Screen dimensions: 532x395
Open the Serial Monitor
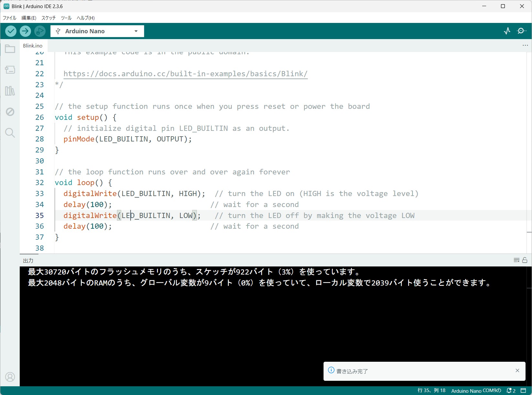[x=521, y=31]
